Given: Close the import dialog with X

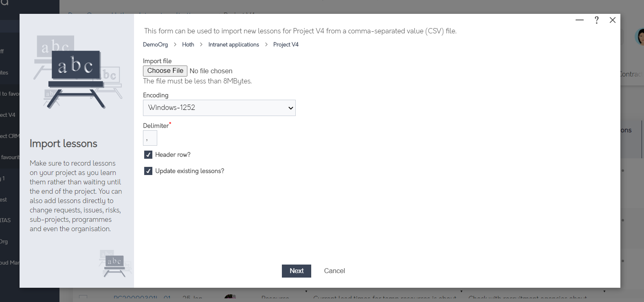Looking at the screenshot, I should [x=613, y=20].
